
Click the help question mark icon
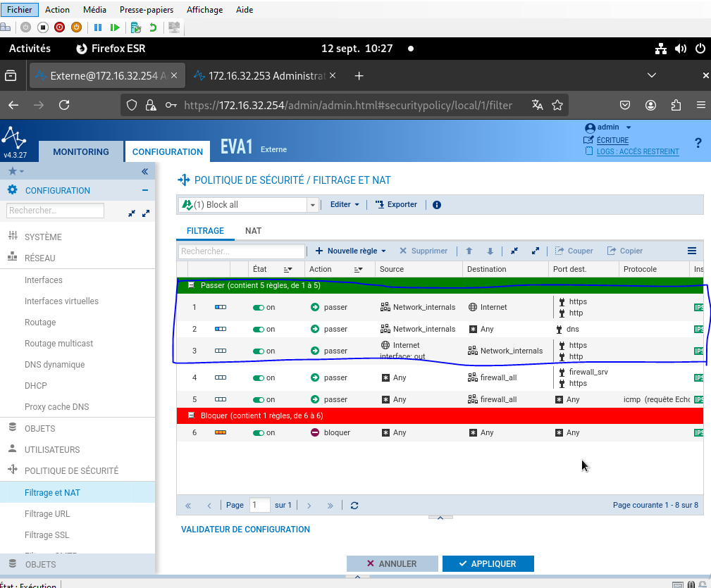[698, 143]
